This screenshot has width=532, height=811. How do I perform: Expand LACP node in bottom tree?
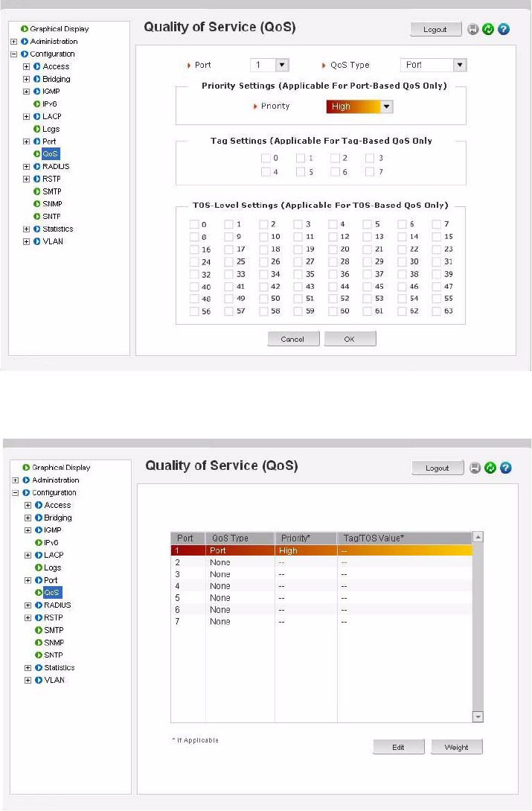pyautogui.click(x=28, y=555)
